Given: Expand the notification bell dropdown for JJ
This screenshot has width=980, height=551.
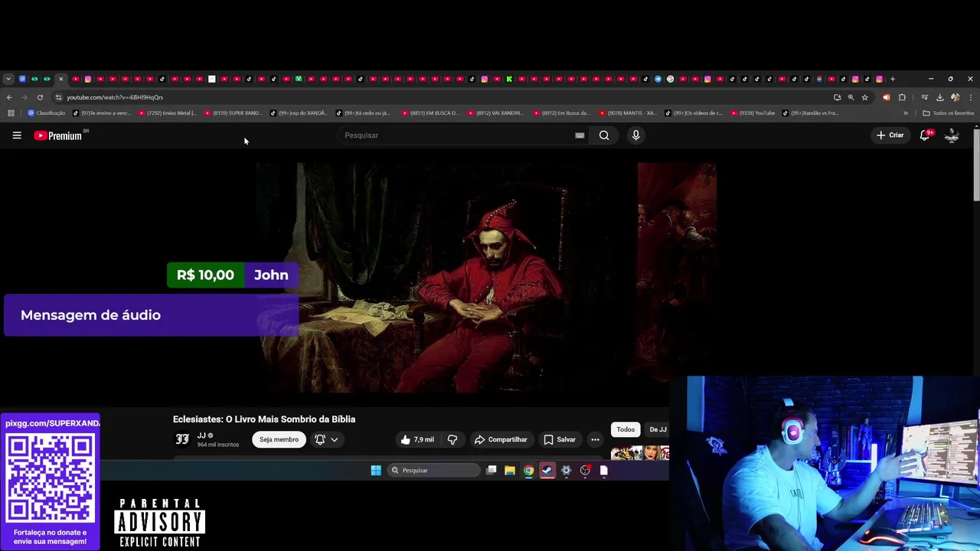Looking at the screenshot, I should (x=326, y=439).
